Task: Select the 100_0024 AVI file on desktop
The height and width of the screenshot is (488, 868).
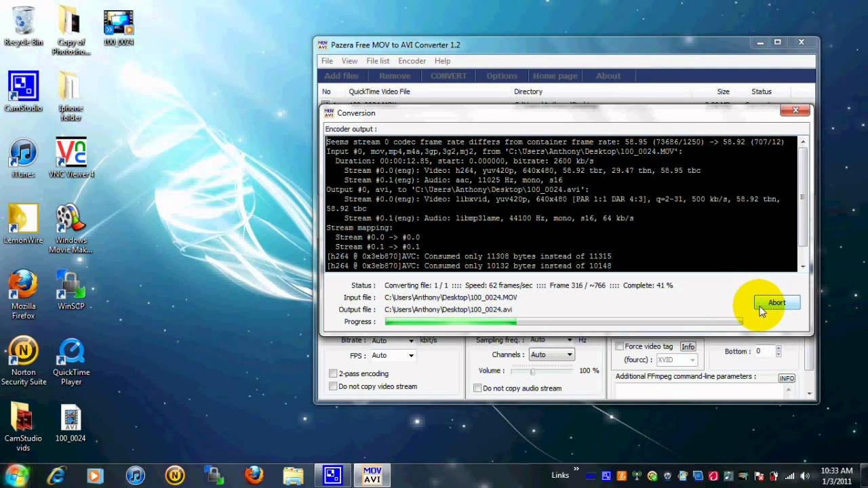Action: tap(71, 424)
